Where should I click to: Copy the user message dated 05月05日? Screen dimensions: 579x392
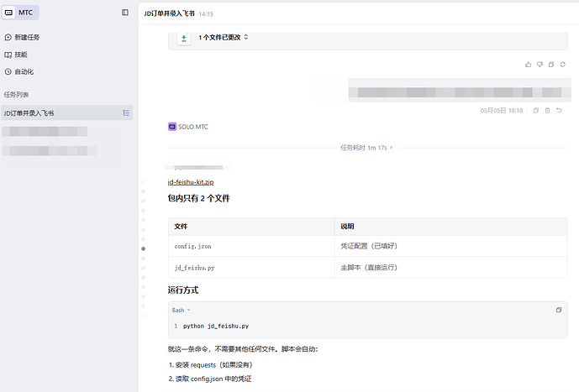[536, 110]
